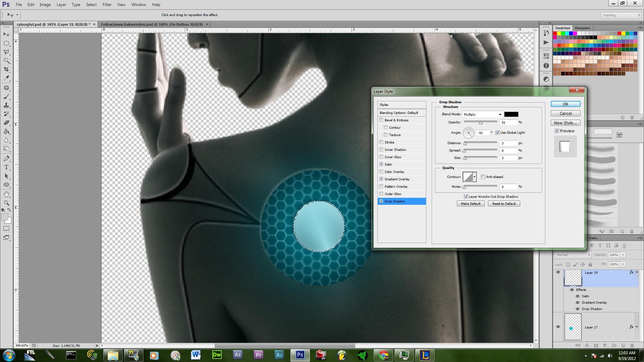The image size is (644, 362).
Task: Open the Actions play panel icon
Action: 546,42
